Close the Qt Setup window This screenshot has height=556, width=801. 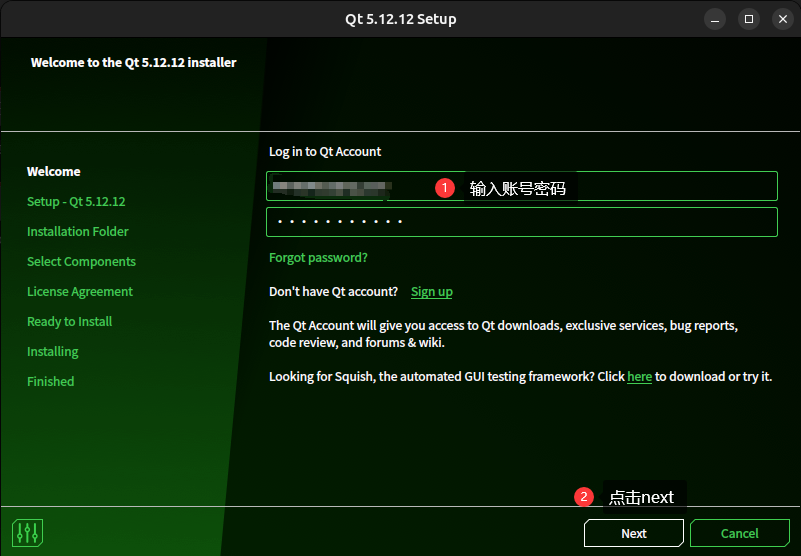[x=783, y=19]
